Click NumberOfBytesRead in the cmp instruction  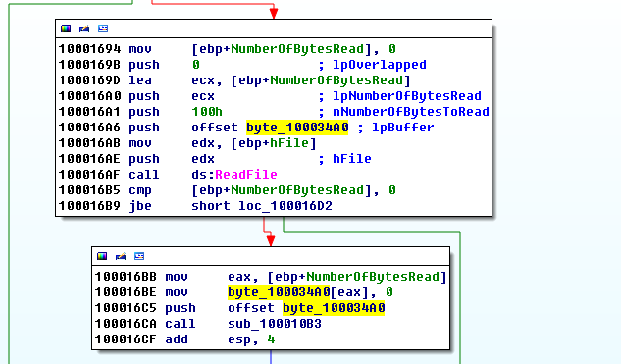[x=297, y=190]
